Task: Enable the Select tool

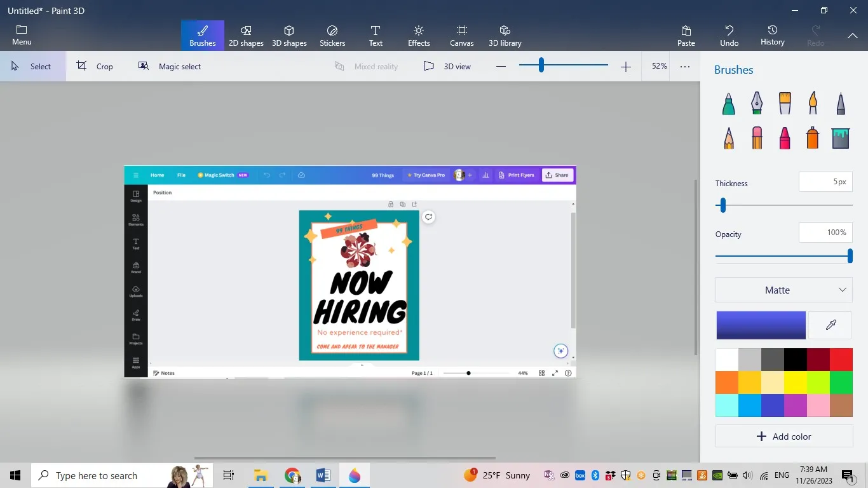Action: click(32, 66)
